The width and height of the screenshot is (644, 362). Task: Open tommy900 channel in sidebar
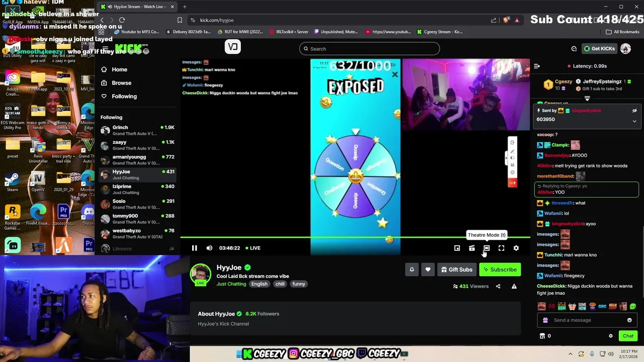[x=137, y=219]
